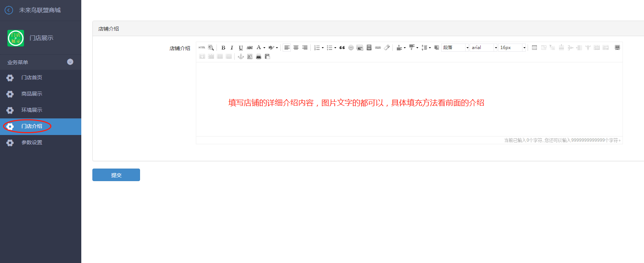Collapse the 业务菜单 section
The image size is (644, 263).
[x=70, y=62]
